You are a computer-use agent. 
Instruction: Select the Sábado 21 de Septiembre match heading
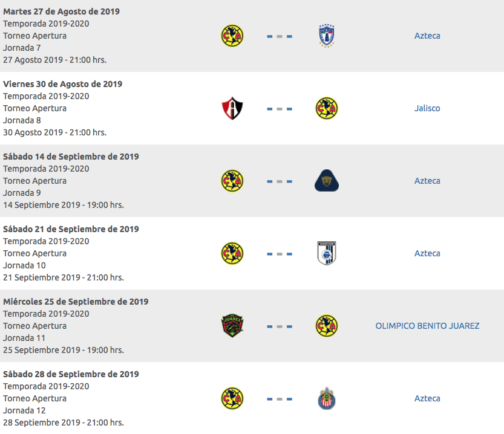[71, 229]
